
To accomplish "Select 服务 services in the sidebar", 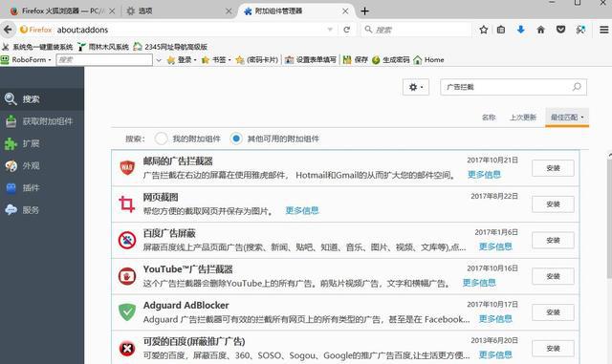I will point(42,210).
